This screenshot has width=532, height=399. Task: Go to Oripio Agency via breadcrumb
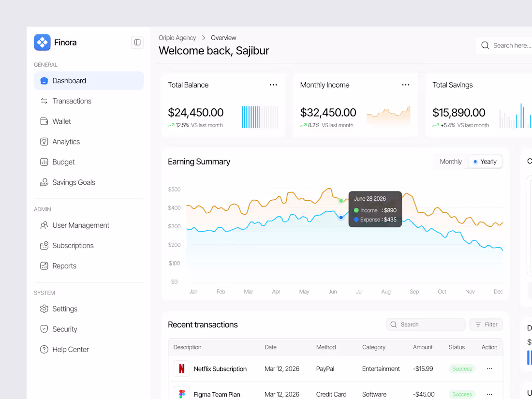(x=177, y=37)
